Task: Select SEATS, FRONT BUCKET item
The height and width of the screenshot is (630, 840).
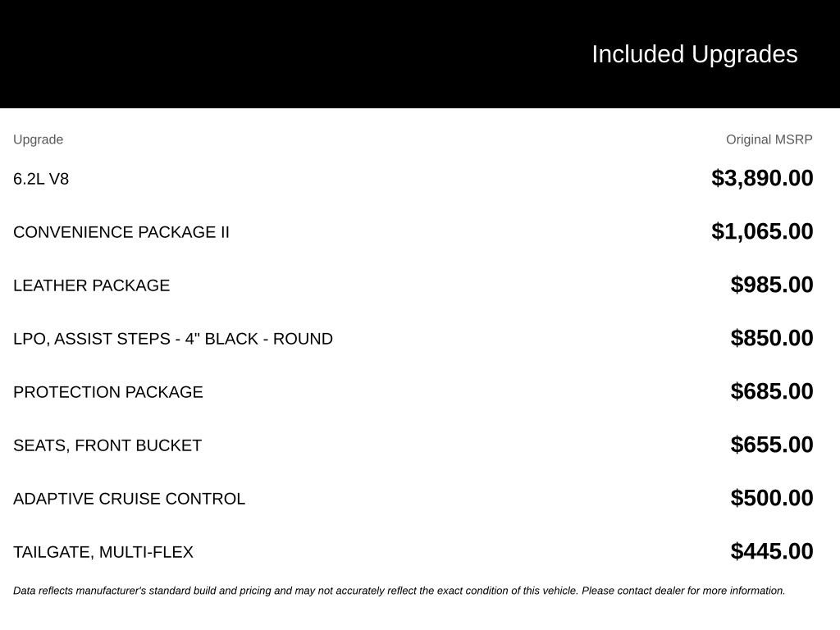Action: 107,445
